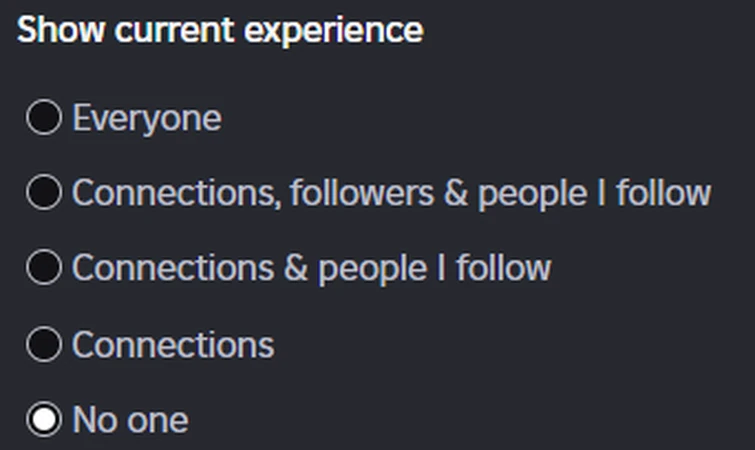Click the selected "No one" radio button

point(44,419)
